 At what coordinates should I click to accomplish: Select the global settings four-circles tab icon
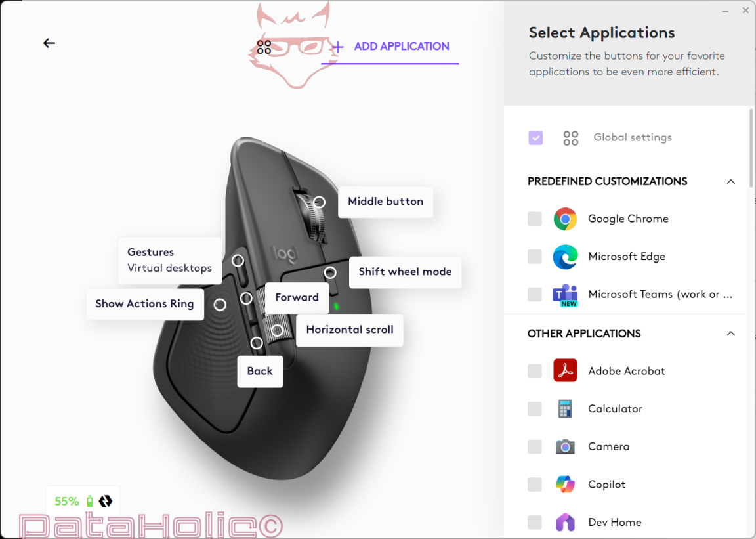[x=264, y=47]
